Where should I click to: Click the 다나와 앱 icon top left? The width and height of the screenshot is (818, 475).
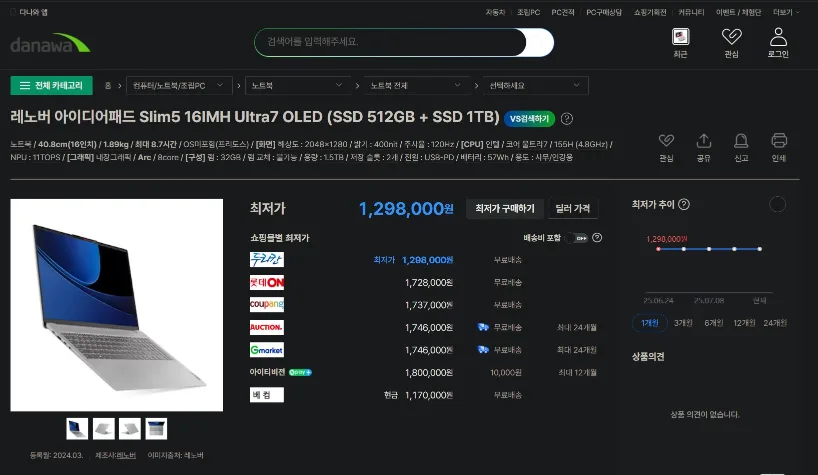point(13,12)
